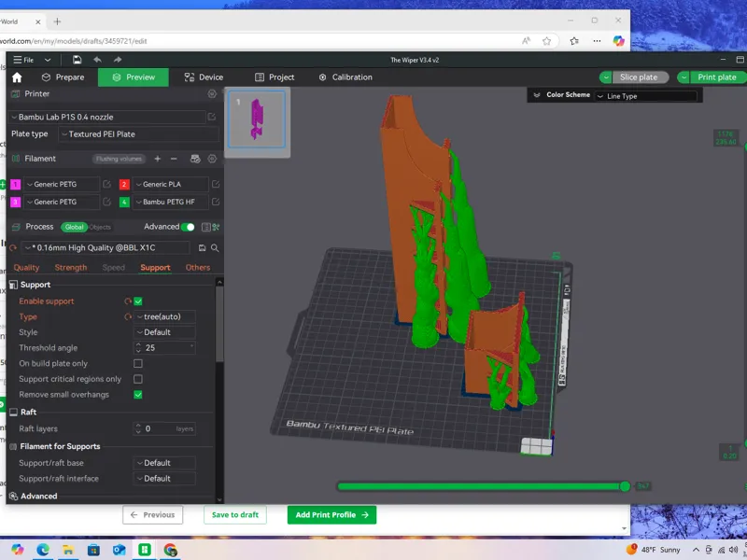Open Support/raft interface dropdown
The height and width of the screenshot is (560, 747).
click(165, 479)
